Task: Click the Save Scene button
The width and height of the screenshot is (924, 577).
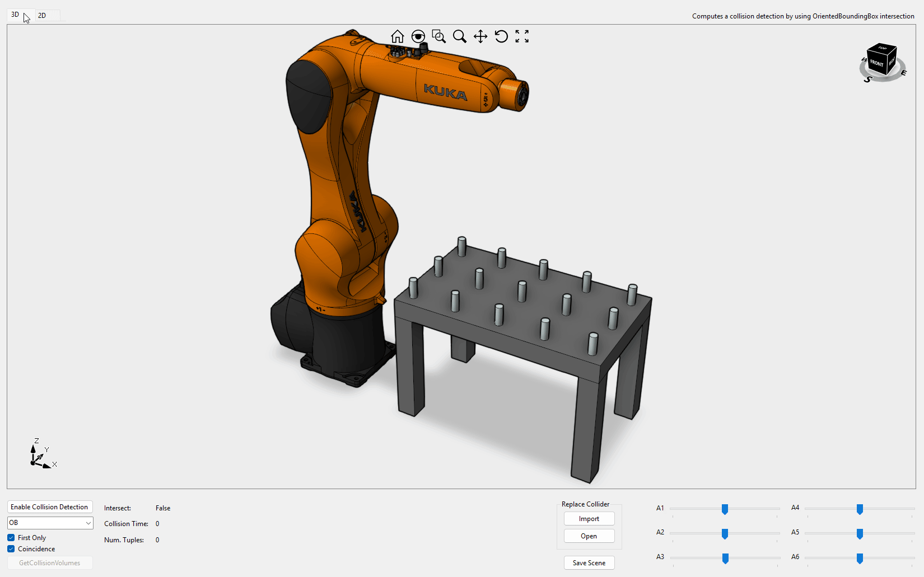Action: pyautogui.click(x=589, y=563)
